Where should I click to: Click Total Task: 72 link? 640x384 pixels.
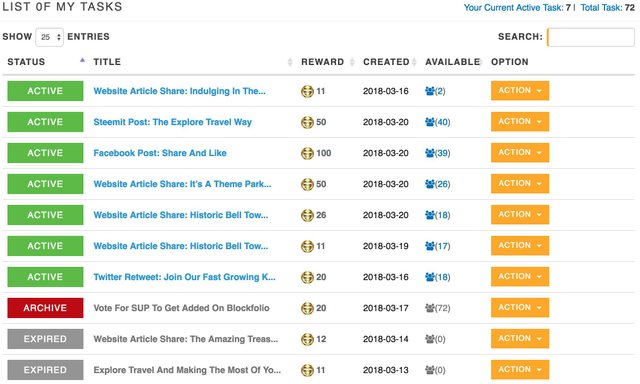607,7
